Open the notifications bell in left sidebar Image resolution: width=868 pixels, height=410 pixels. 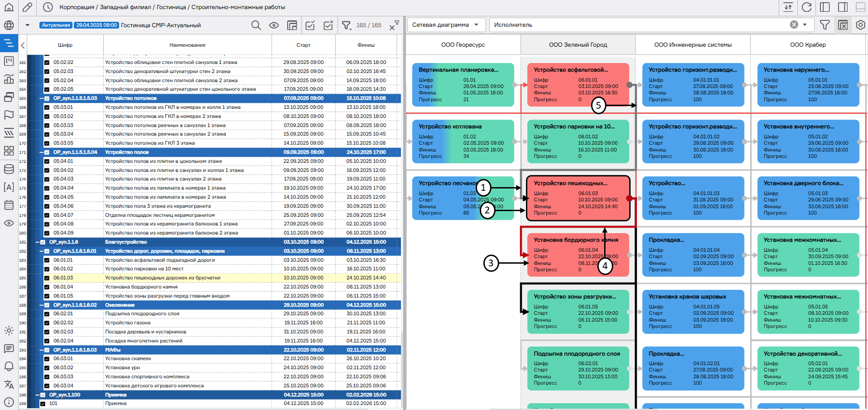pyautogui.click(x=9, y=366)
